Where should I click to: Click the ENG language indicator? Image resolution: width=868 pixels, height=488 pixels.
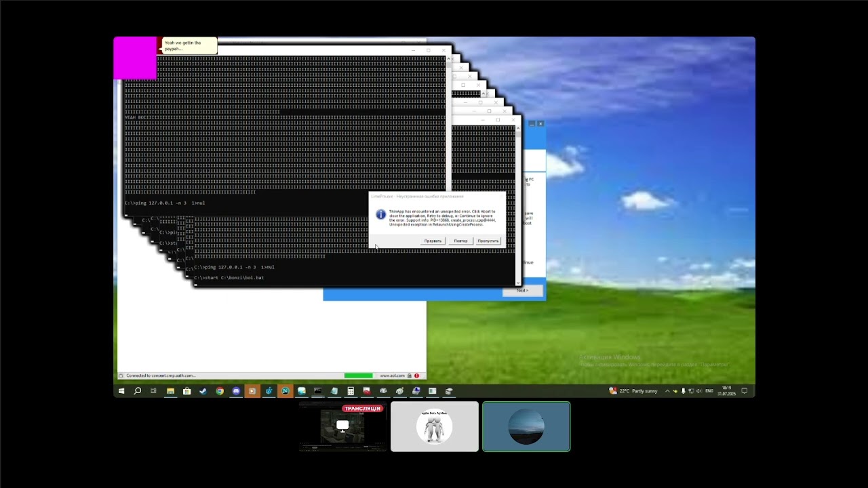click(x=709, y=391)
